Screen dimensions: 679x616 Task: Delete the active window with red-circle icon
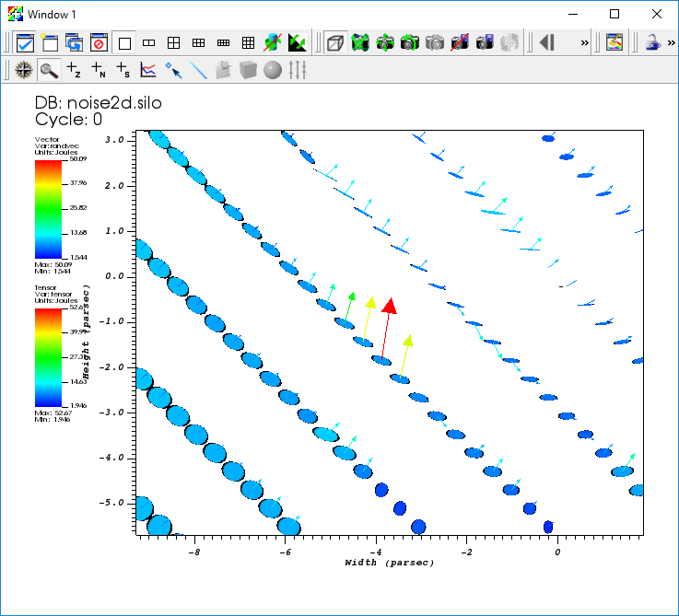tap(99, 43)
